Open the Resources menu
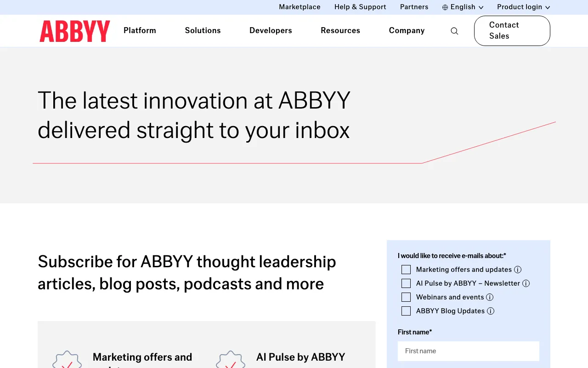The image size is (588, 368). (x=340, y=30)
